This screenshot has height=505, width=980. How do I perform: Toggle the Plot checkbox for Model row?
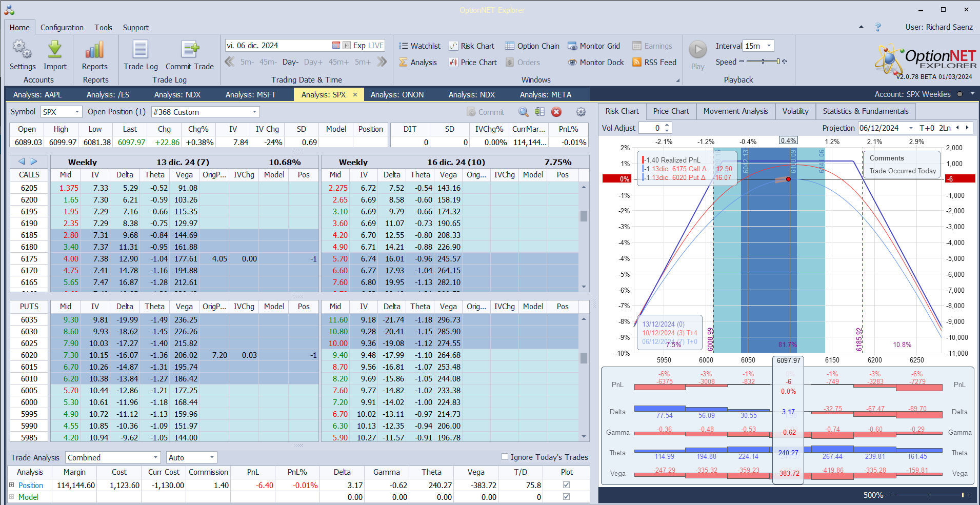point(566,497)
